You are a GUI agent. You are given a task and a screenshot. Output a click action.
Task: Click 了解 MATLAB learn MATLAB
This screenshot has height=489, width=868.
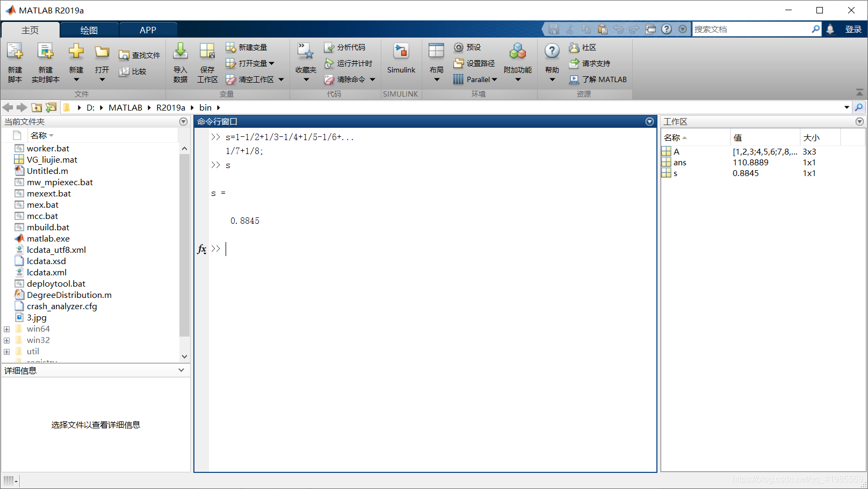click(x=598, y=79)
